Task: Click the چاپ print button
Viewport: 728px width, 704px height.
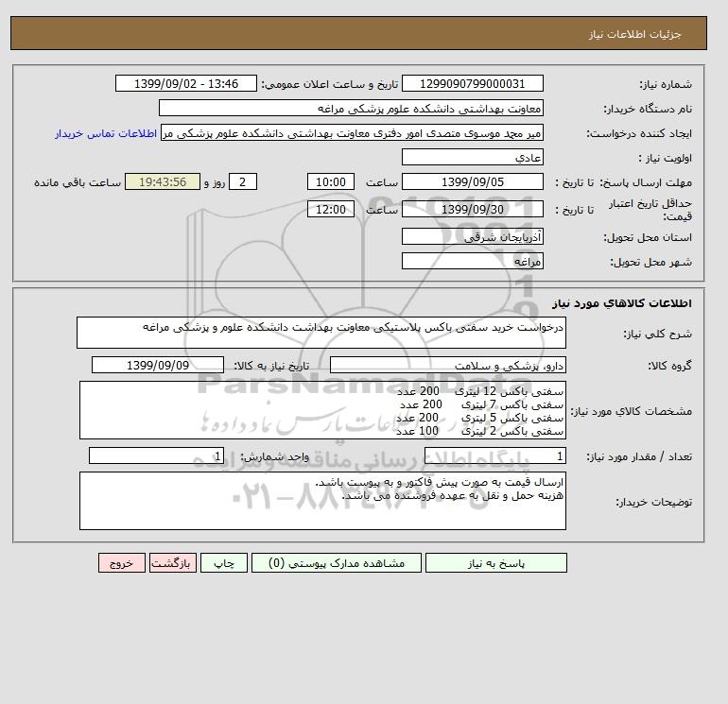Action: pos(224,562)
